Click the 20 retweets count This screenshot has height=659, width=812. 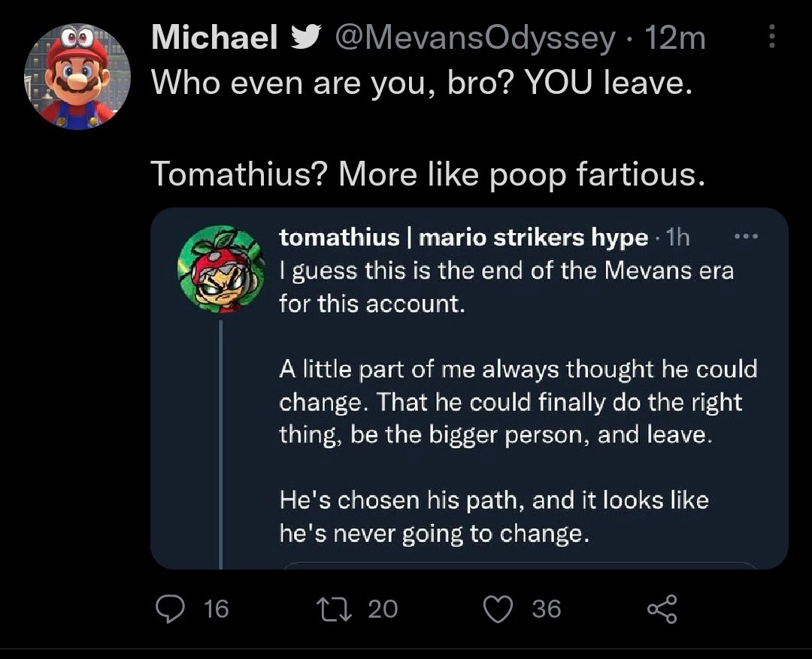[383, 608]
